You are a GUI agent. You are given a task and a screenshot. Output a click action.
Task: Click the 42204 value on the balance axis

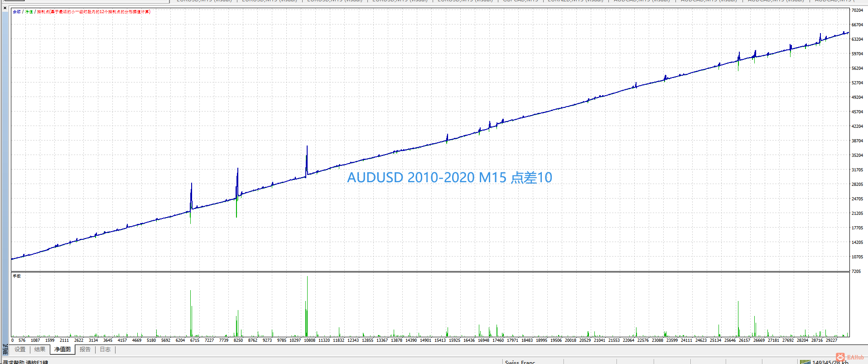857,126
